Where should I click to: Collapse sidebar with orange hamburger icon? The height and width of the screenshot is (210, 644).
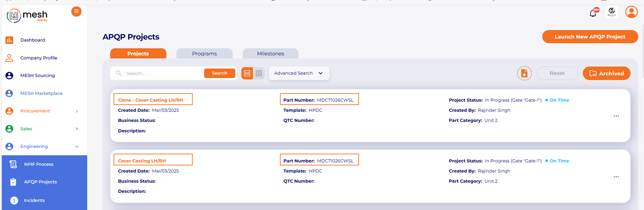click(76, 11)
